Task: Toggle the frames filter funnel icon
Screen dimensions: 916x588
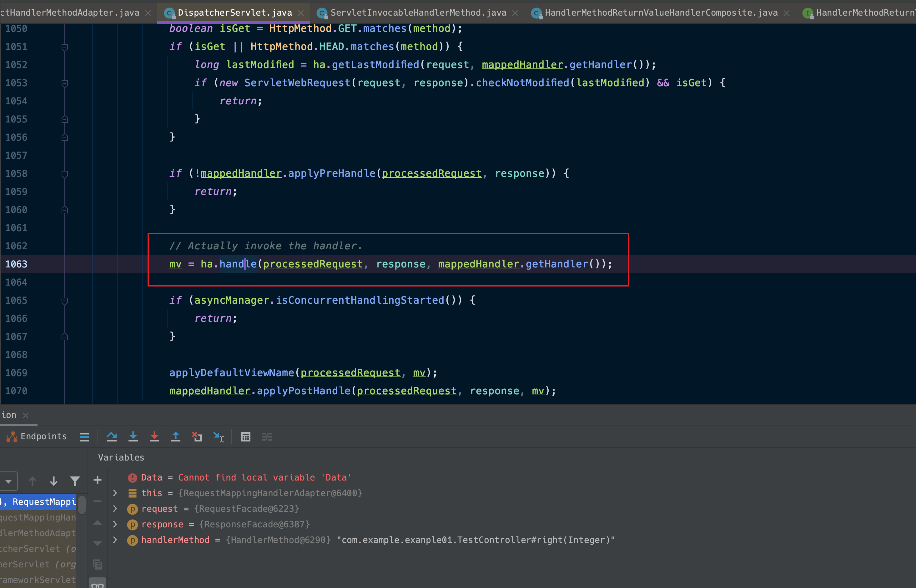Action: 75,481
